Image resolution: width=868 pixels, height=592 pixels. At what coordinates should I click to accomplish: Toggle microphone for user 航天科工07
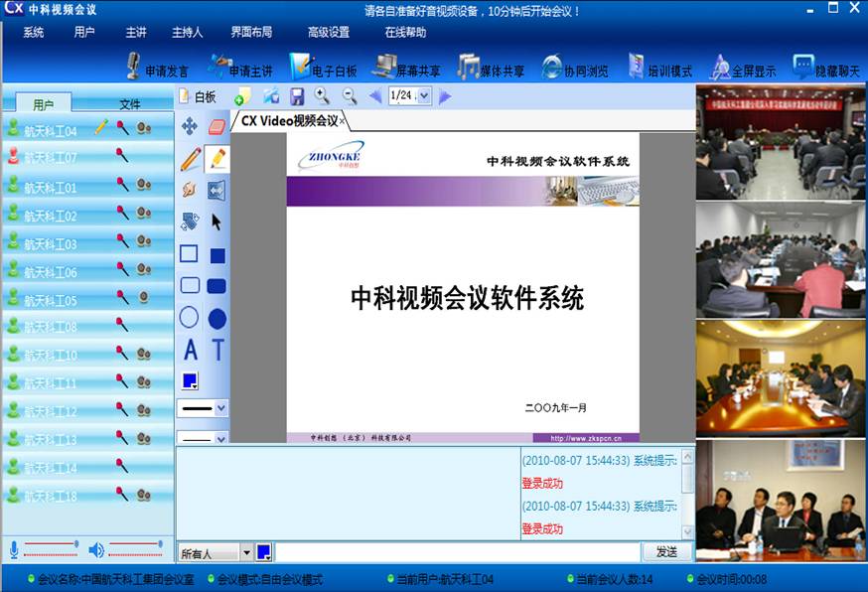click(122, 156)
